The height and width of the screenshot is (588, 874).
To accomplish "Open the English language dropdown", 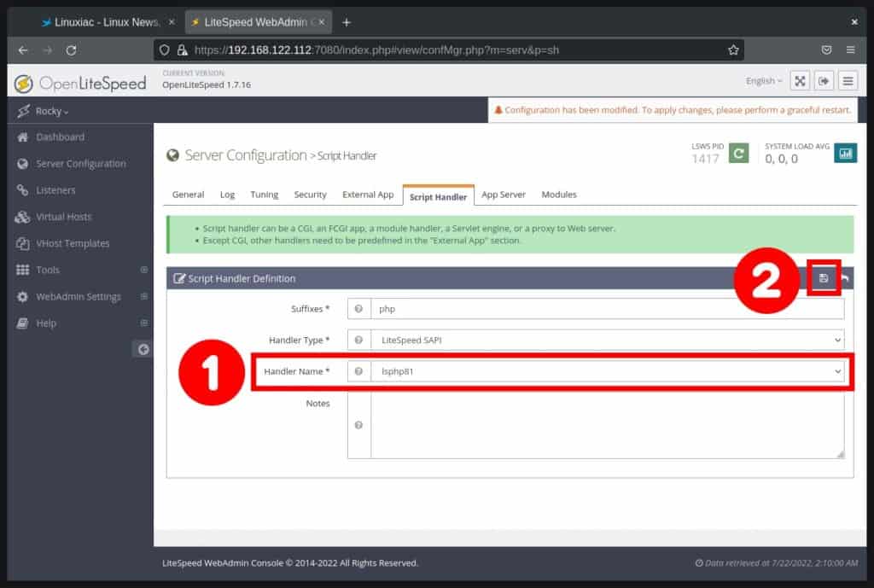I will pyautogui.click(x=764, y=81).
